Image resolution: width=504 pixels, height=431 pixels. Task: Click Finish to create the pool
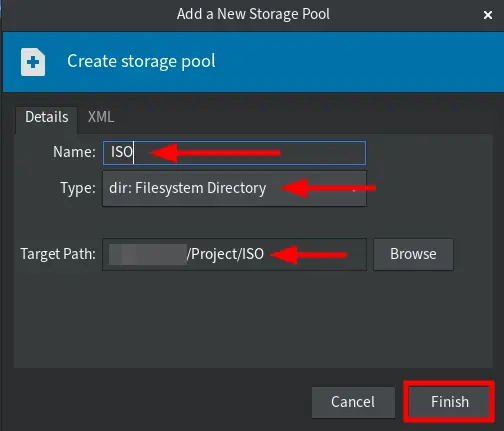click(x=450, y=402)
